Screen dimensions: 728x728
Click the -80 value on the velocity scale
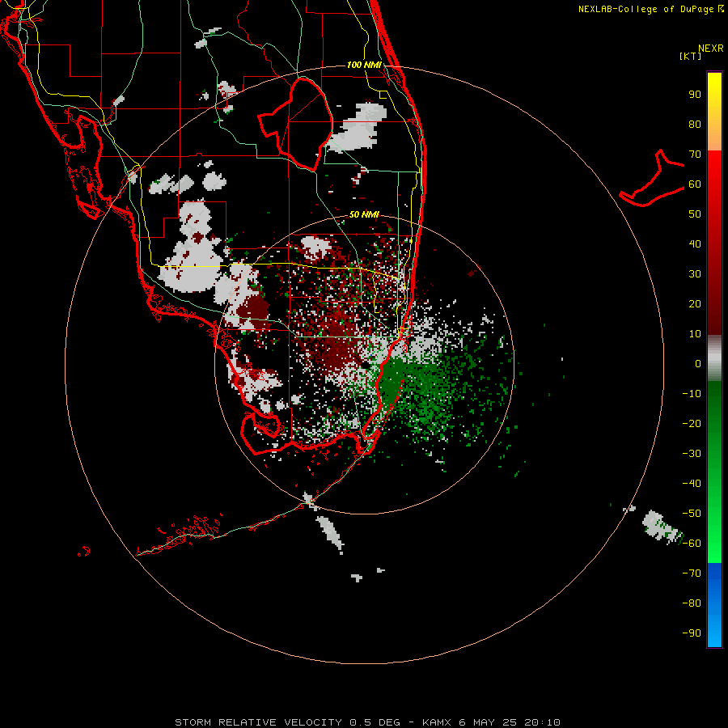(692, 603)
